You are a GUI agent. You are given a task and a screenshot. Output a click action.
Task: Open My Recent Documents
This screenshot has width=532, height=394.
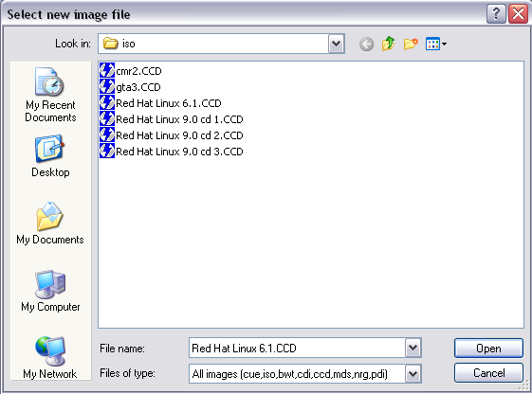pos(50,95)
